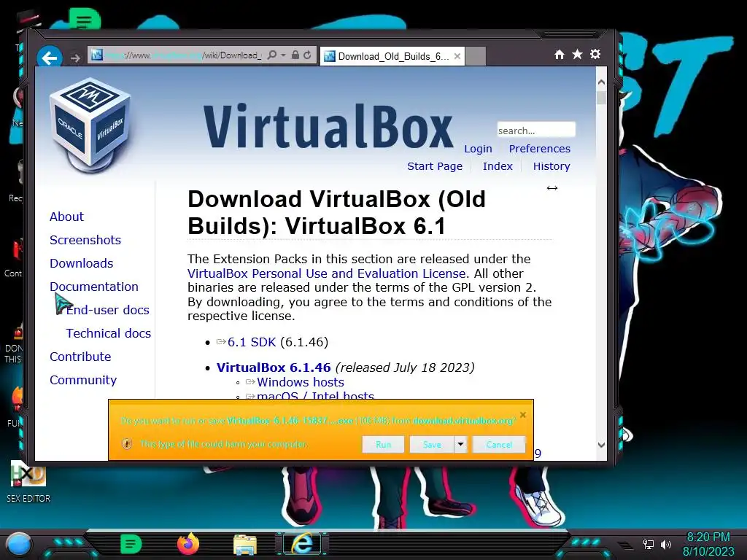The image size is (747, 560).
Task: Click the VirtualBox 6.1.46 heading link
Action: coord(274,367)
